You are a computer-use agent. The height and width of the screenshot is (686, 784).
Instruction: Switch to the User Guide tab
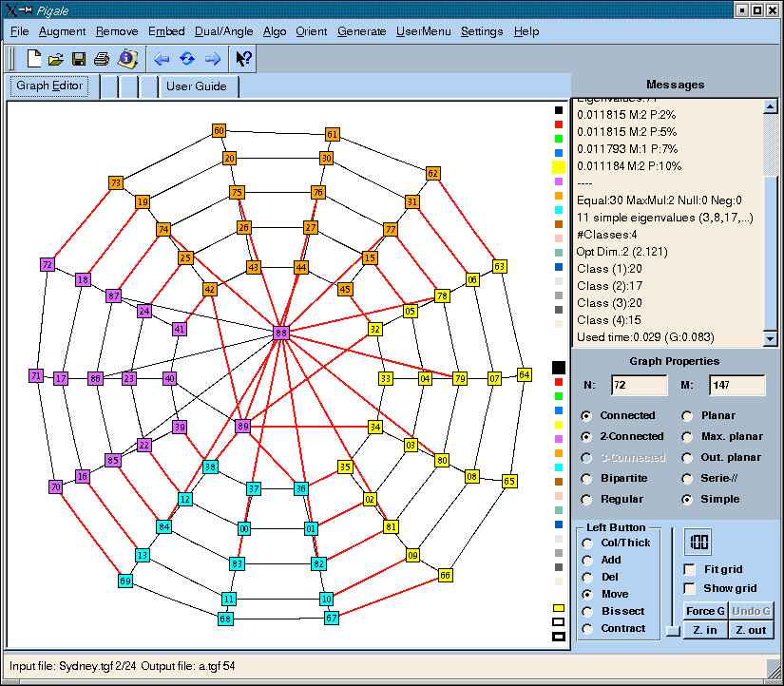pyautogui.click(x=196, y=86)
